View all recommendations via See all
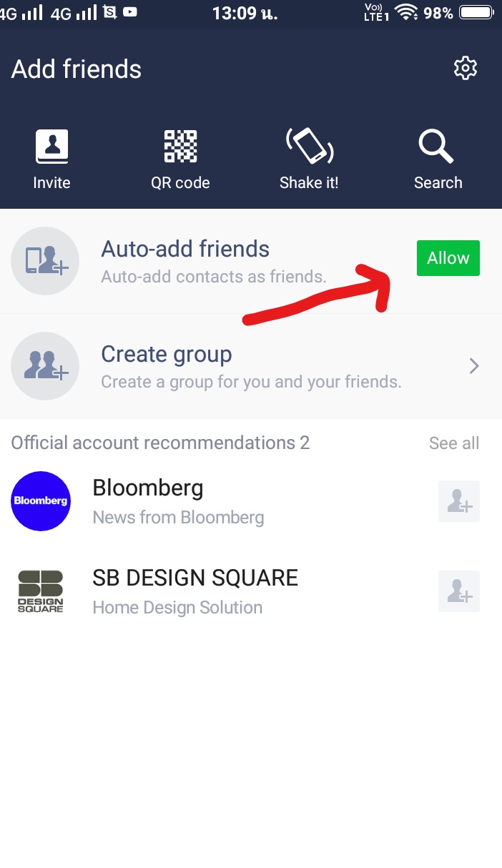This screenshot has height=868, width=502. point(454,443)
